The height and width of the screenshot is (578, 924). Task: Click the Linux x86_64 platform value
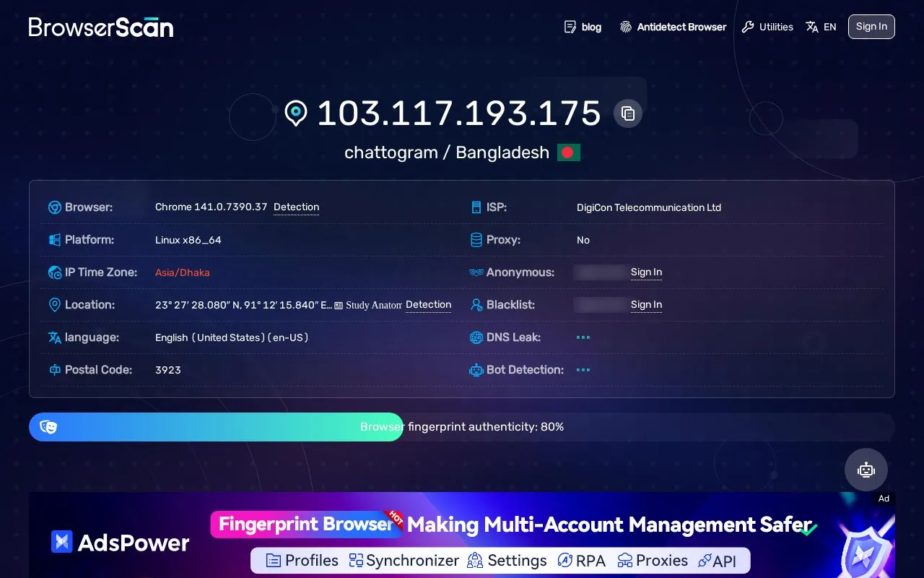tap(188, 240)
